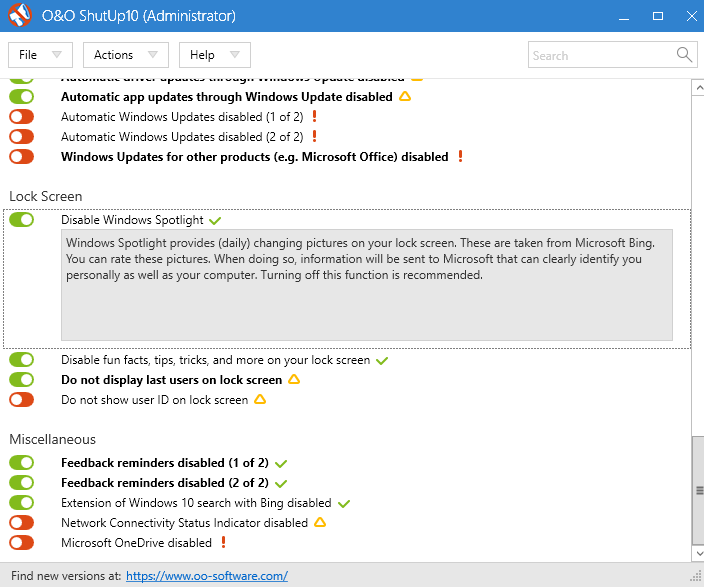The width and height of the screenshot is (704, 587).
Task: Select the Miscellaneous section heading
Action: [53, 439]
